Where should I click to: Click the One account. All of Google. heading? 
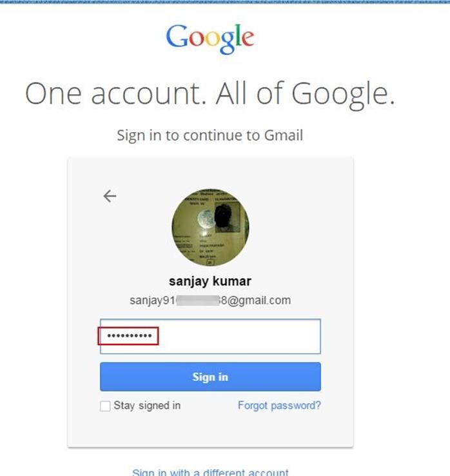click(x=210, y=94)
